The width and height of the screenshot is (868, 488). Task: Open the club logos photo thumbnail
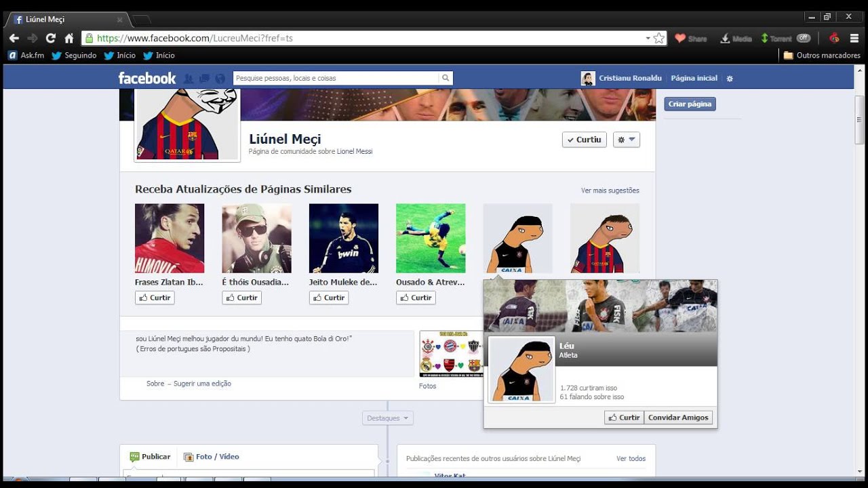coord(451,353)
